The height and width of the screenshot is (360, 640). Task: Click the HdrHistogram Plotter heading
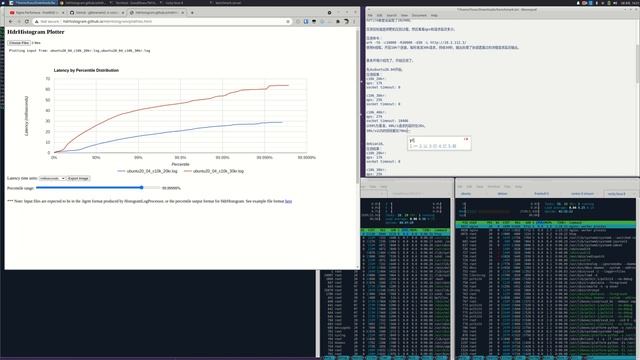(x=36, y=32)
